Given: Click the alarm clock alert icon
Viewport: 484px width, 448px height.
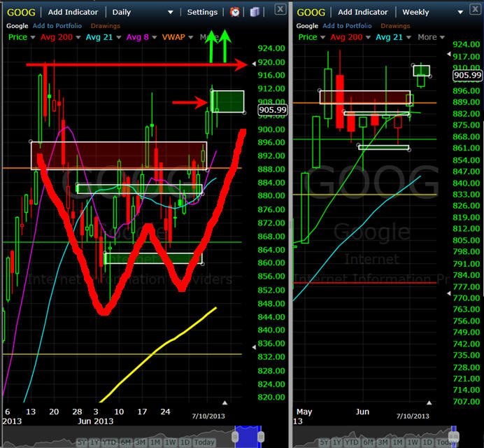Looking at the screenshot, I should pos(235,12).
